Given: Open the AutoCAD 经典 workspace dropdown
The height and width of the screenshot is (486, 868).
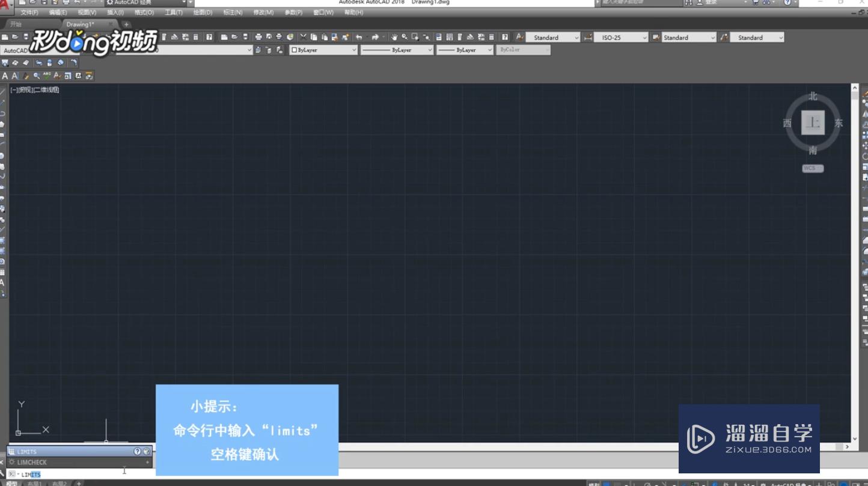Looking at the screenshot, I should (x=146, y=3).
